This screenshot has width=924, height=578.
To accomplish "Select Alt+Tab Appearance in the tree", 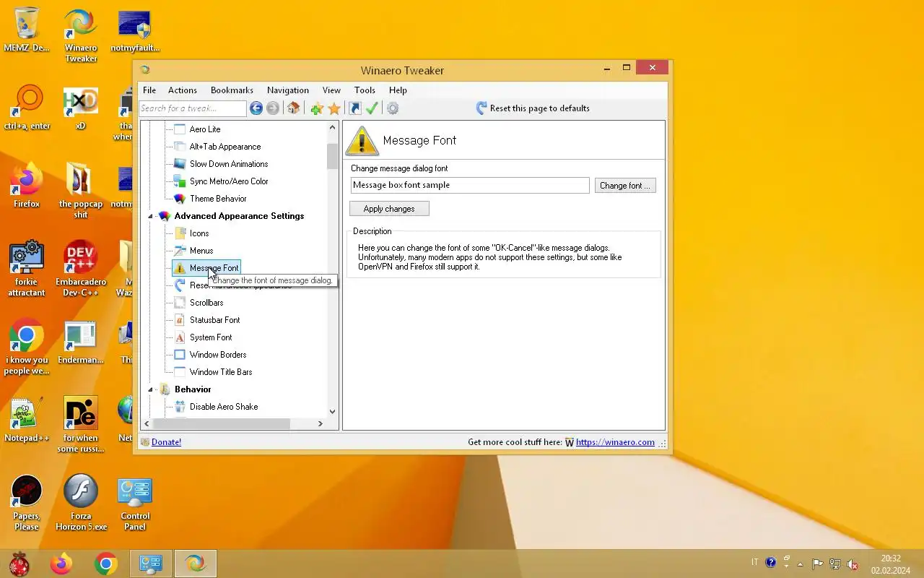I will click(x=225, y=147).
